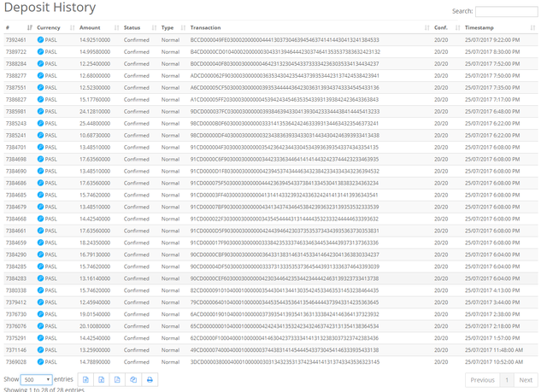
Task: Select page 1 in pagination
Action: (507, 380)
